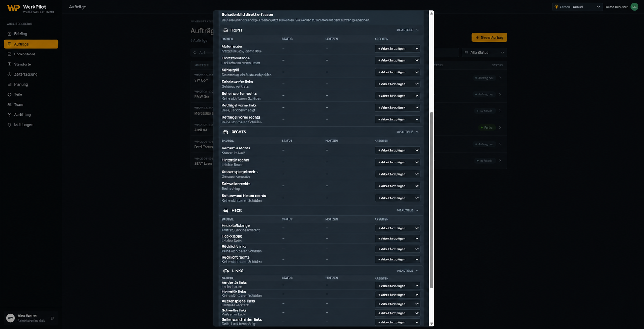
Task: Click the WerkPilot WP logo
Action: coord(14,8)
